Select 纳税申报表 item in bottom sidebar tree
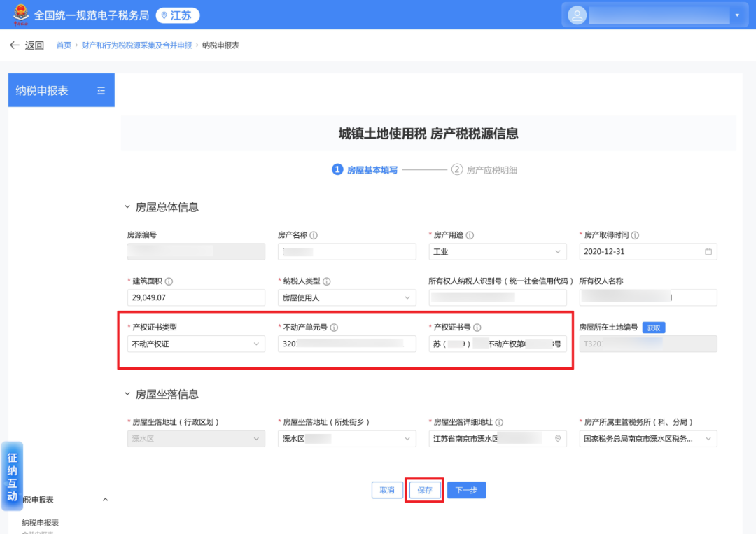The image size is (756, 534). coord(40,522)
